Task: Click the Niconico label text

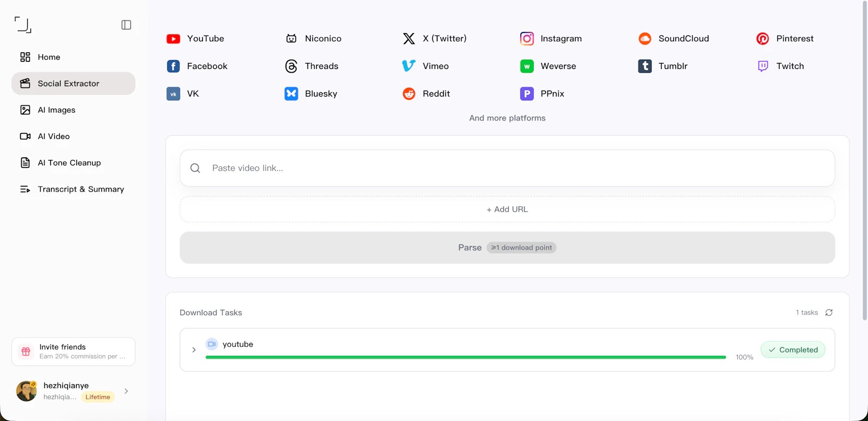Action: (323, 39)
